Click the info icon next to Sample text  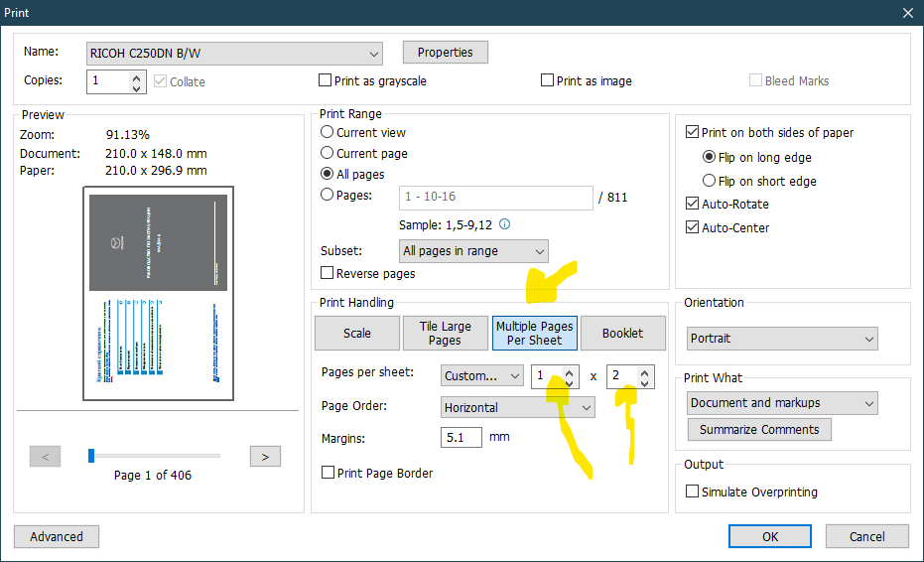[x=505, y=224]
